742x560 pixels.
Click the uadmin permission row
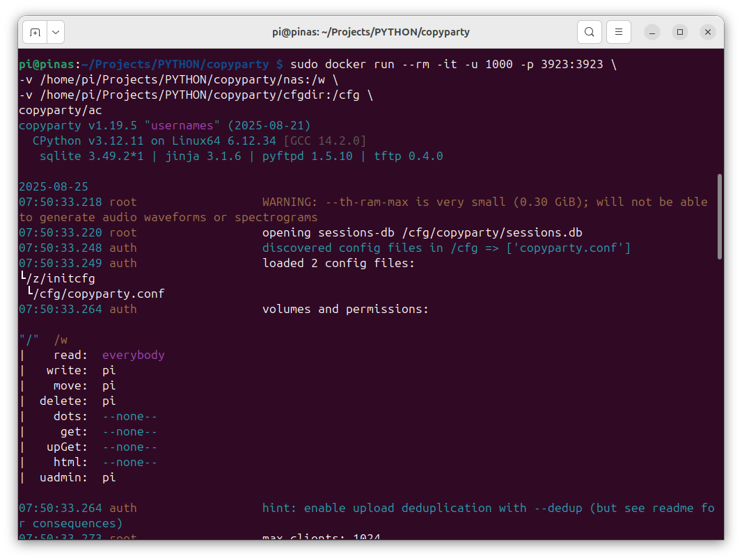coord(70,477)
